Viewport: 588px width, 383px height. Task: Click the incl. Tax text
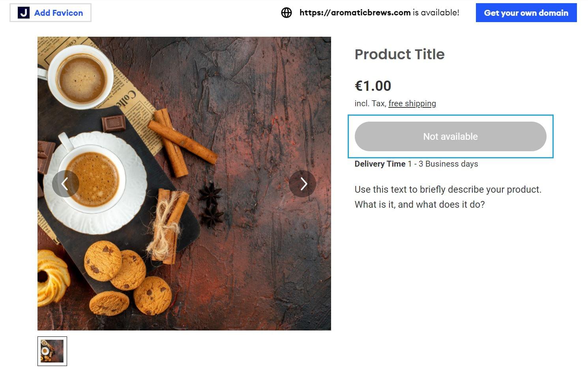(x=370, y=103)
